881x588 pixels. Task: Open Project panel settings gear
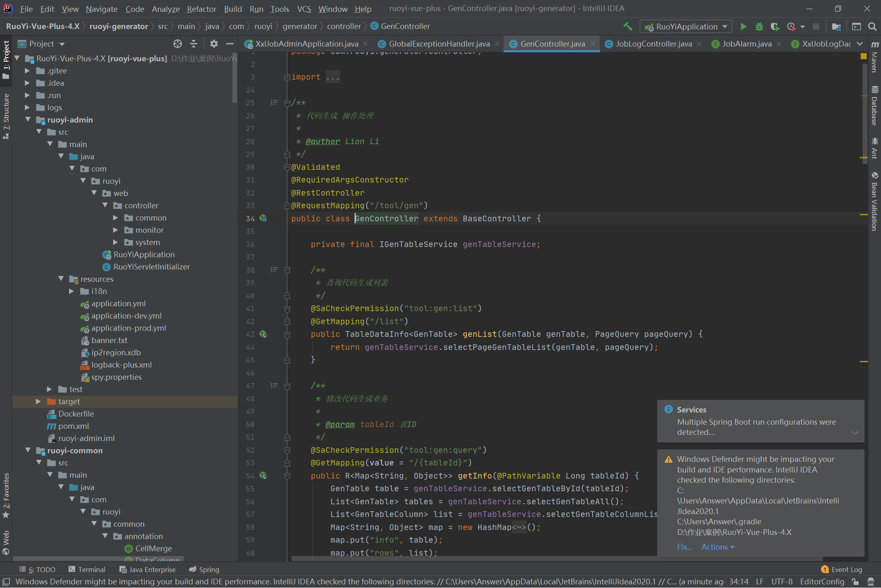[x=214, y=44]
